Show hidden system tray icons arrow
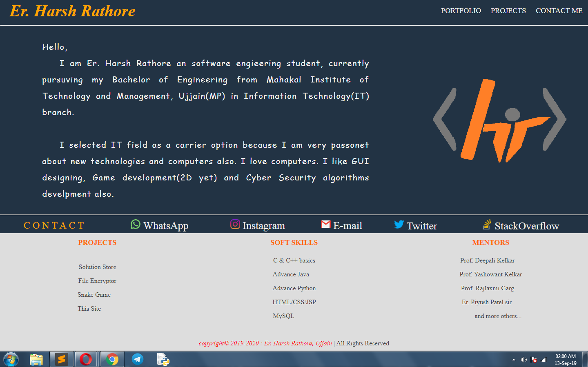The height and width of the screenshot is (367, 588). [x=514, y=360]
